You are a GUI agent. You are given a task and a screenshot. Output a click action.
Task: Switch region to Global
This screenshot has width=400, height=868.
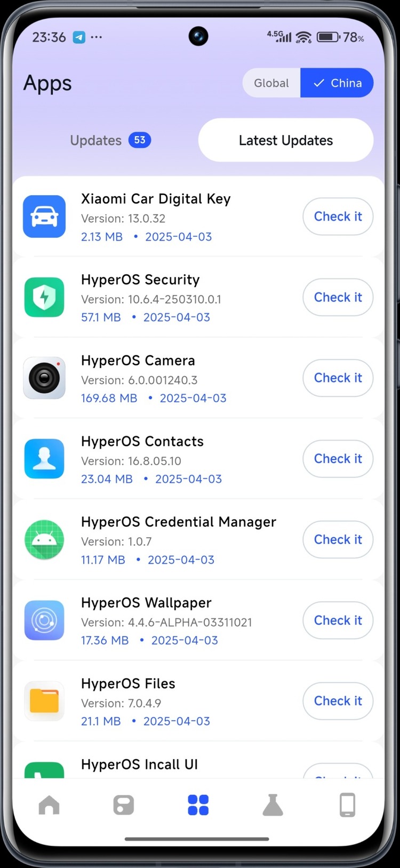coord(271,83)
